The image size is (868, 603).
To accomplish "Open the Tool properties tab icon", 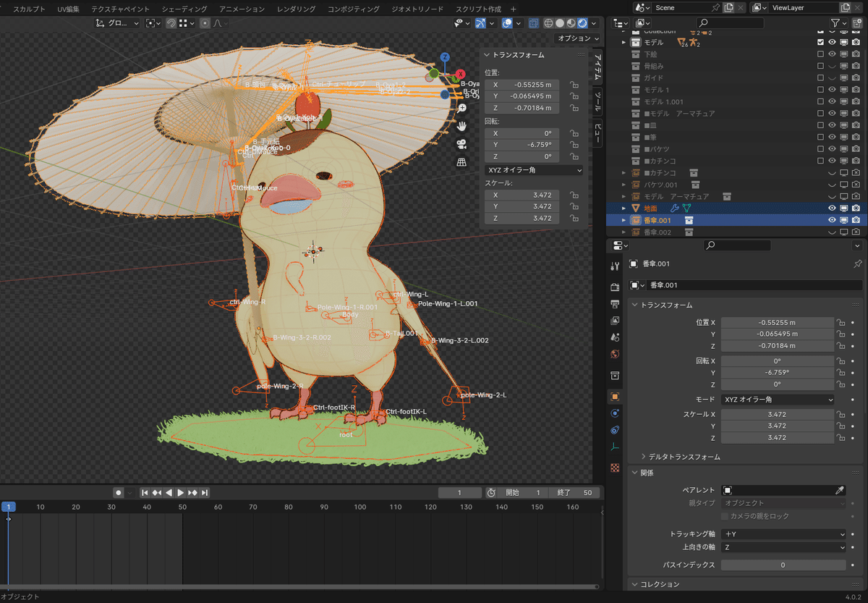I will coord(615,266).
